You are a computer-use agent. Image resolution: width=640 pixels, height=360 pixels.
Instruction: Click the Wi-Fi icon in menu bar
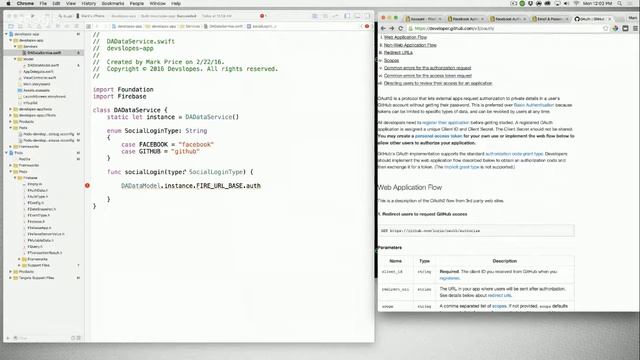[x=576, y=3]
